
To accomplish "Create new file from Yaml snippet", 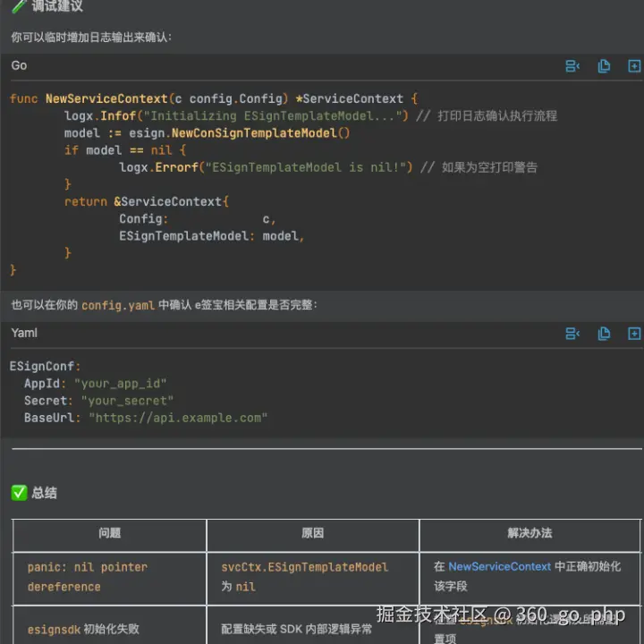I will click(x=634, y=333).
